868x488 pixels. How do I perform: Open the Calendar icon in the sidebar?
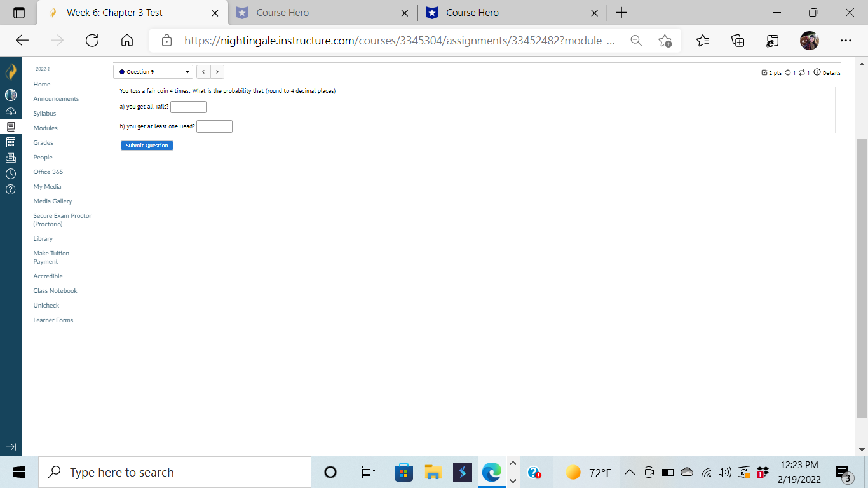(x=10, y=141)
